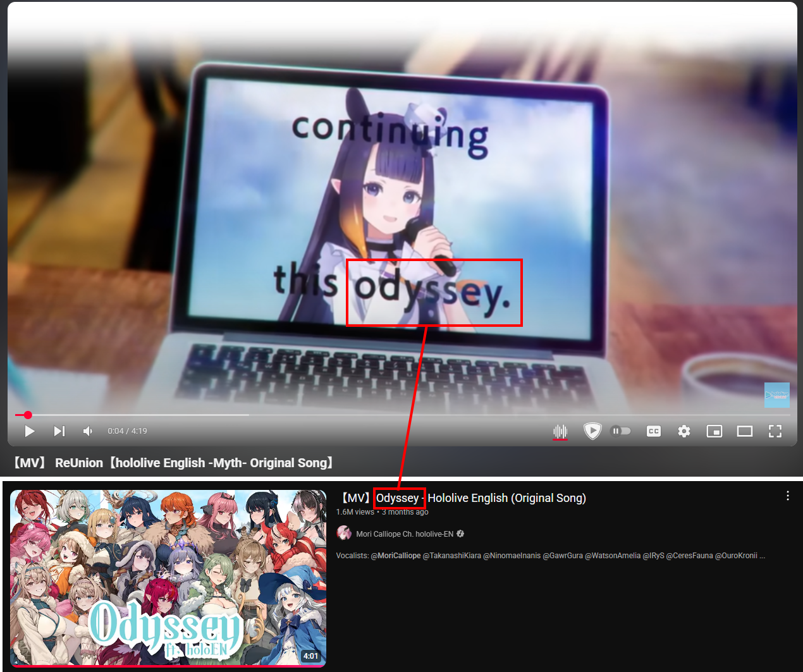Click the verified badge beside channel name
The width and height of the screenshot is (803, 672).
[x=460, y=534]
